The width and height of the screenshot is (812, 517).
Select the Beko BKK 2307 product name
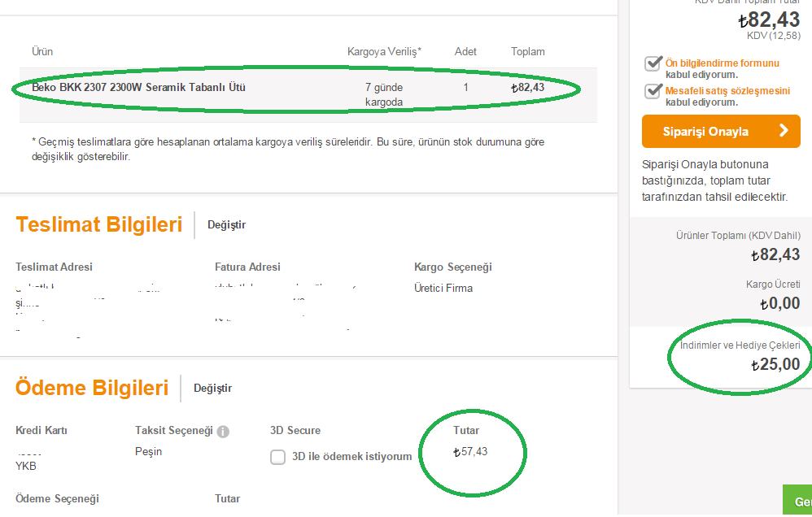(138, 88)
